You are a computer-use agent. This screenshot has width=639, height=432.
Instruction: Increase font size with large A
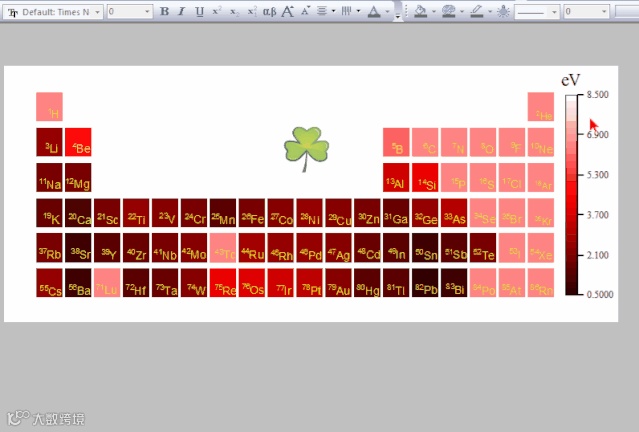pos(288,11)
